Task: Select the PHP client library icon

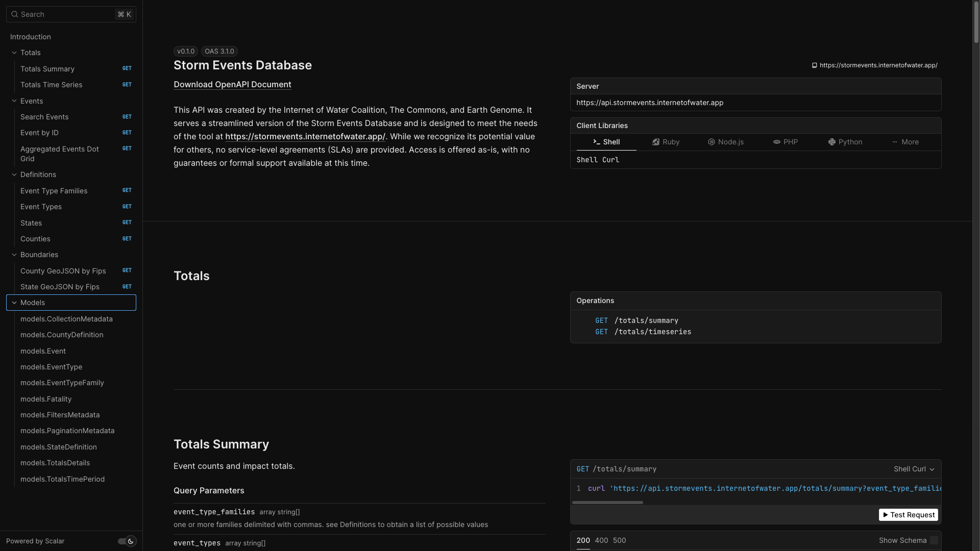Action: click(776, 142)
